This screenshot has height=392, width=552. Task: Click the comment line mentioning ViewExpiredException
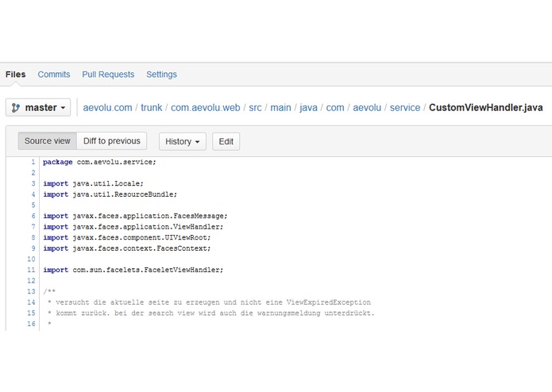coord(209,302)
